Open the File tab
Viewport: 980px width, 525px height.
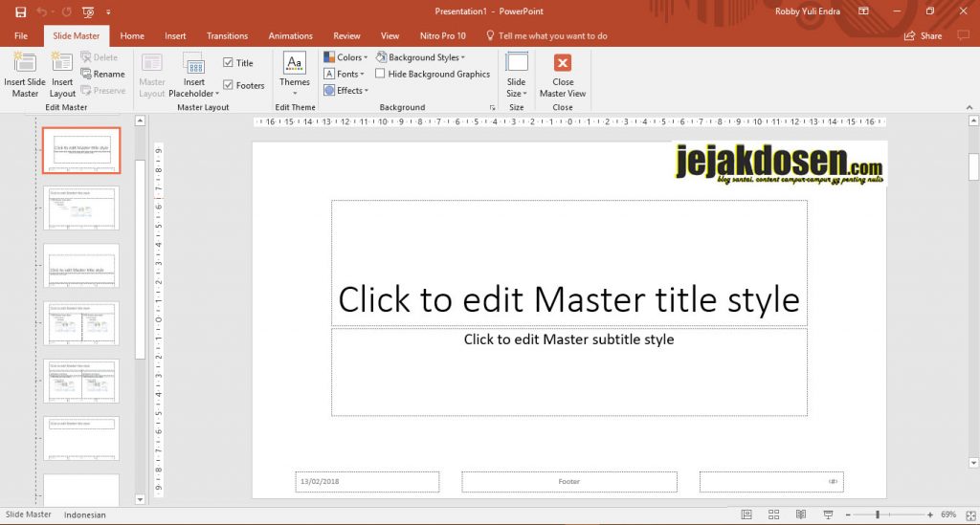(x=21, y=35)
